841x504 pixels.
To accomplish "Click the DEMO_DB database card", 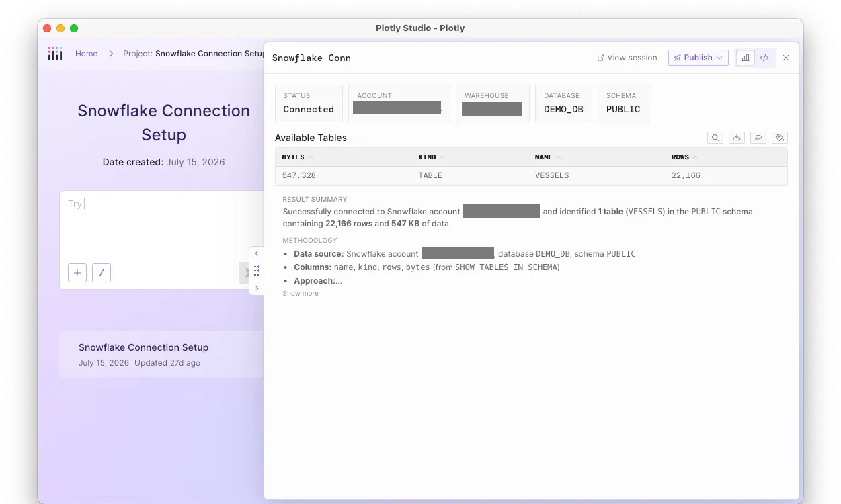I will pos(563,103).
